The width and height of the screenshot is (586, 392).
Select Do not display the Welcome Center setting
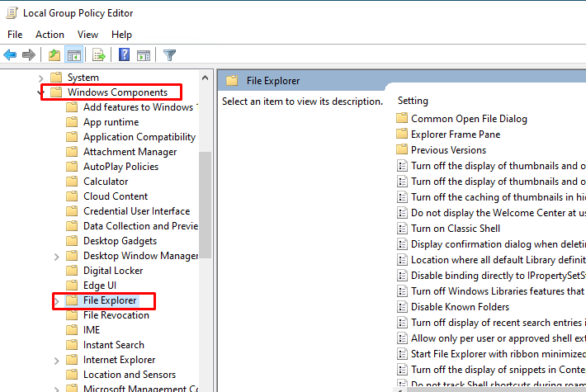point(499,213)
